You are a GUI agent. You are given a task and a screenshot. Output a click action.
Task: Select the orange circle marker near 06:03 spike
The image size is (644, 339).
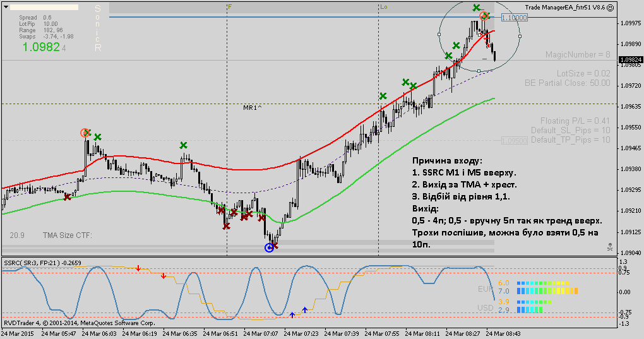(85, 133)
